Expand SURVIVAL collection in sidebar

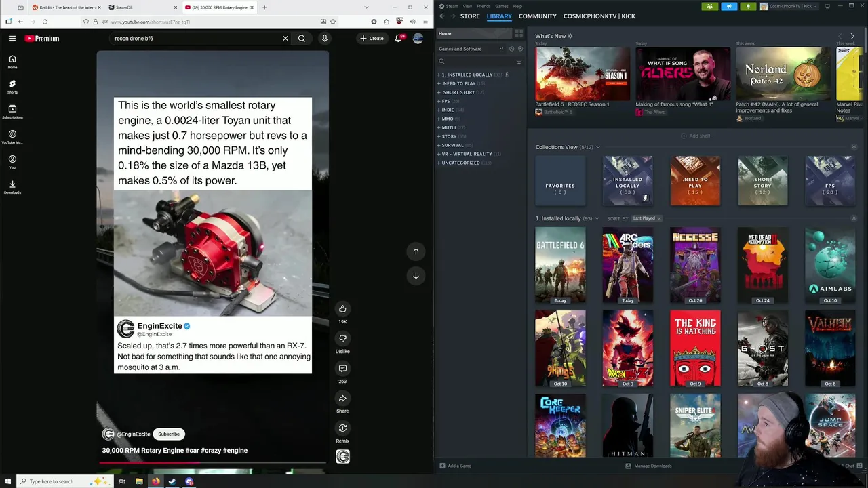(439, 145)
